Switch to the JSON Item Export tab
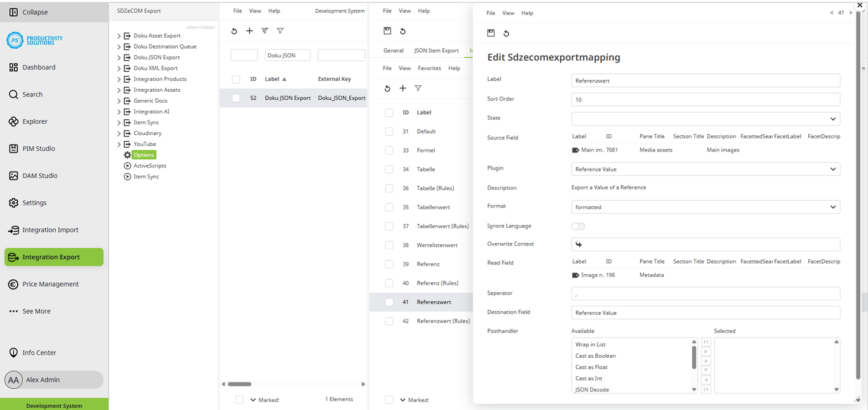The image size is (868, 410). click(x=436, y=50)
